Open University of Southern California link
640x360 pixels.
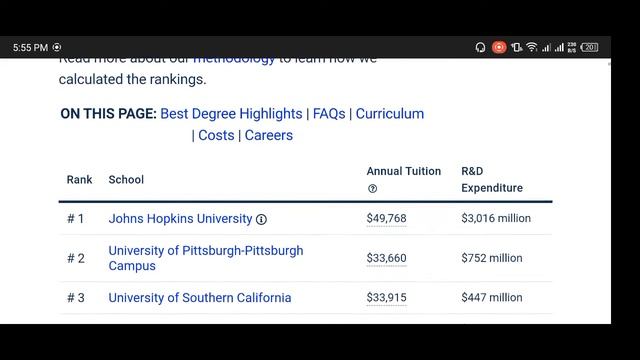point(200,298)
